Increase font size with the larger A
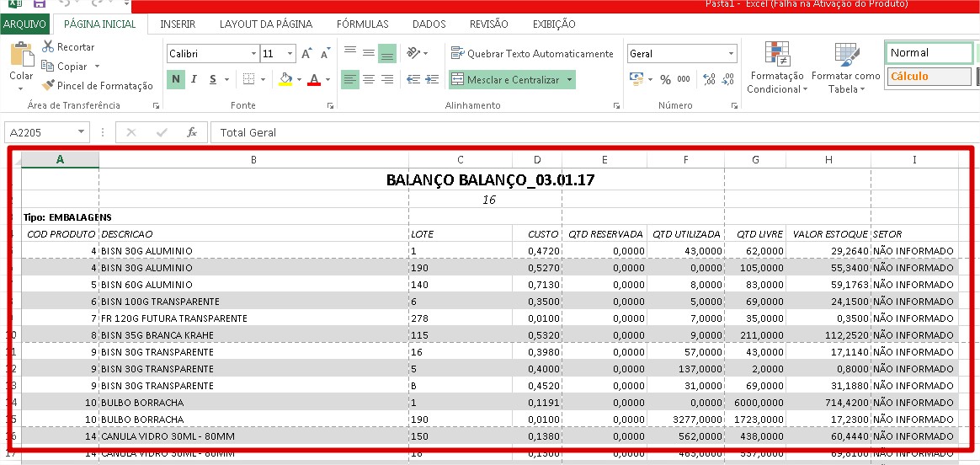 306,54
